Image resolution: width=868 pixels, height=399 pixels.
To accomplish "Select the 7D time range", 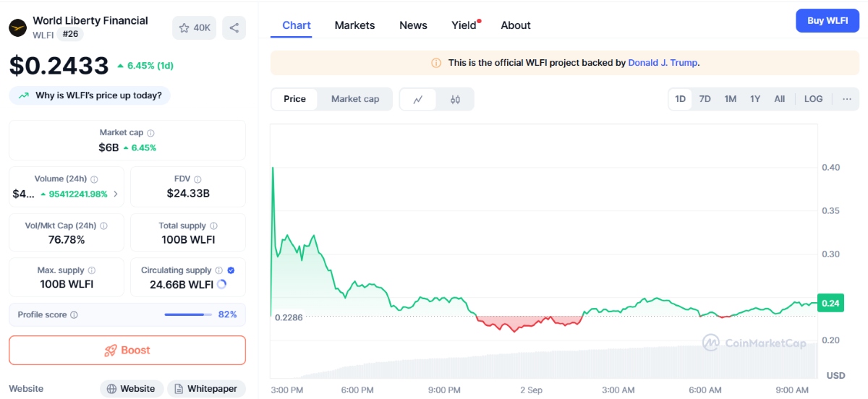I will click(705, 99).
